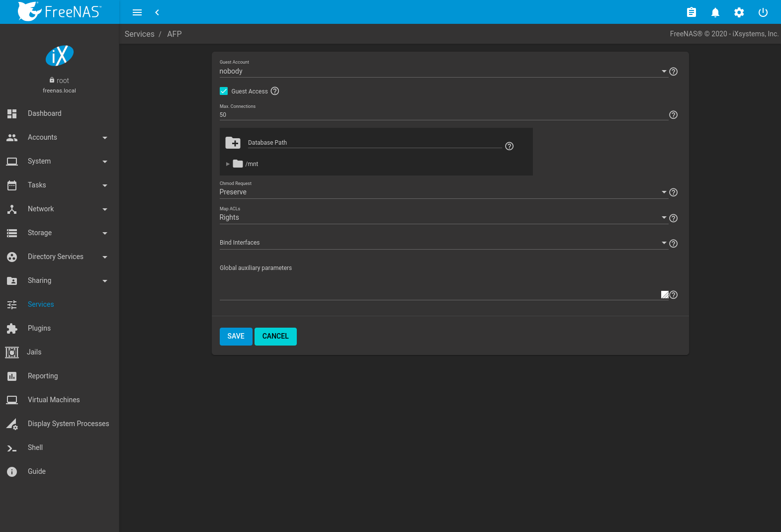The width and height of the screenshot is (781, 532).
Task: Open Reporting from the sidebar
Action: pyautogui.click(x=43, y=376)
